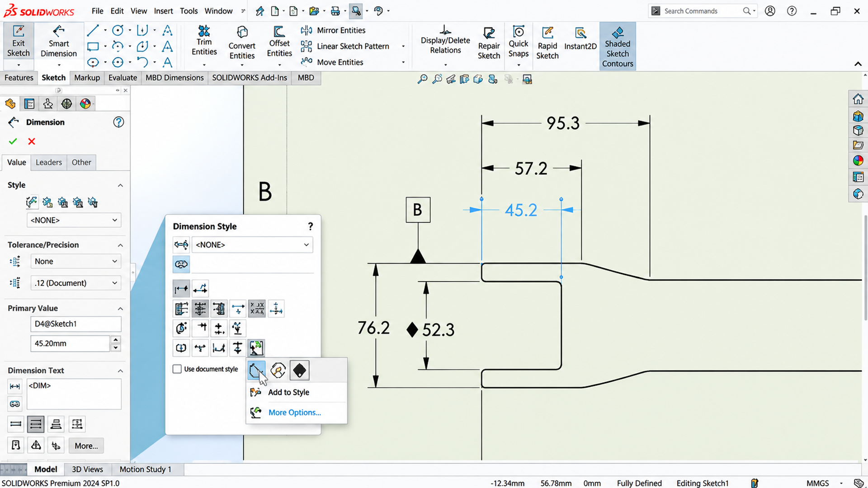Viewport: 868px width, 488px height.
Task: Click the More... button in Dimension Text
Action: (86, 446)
